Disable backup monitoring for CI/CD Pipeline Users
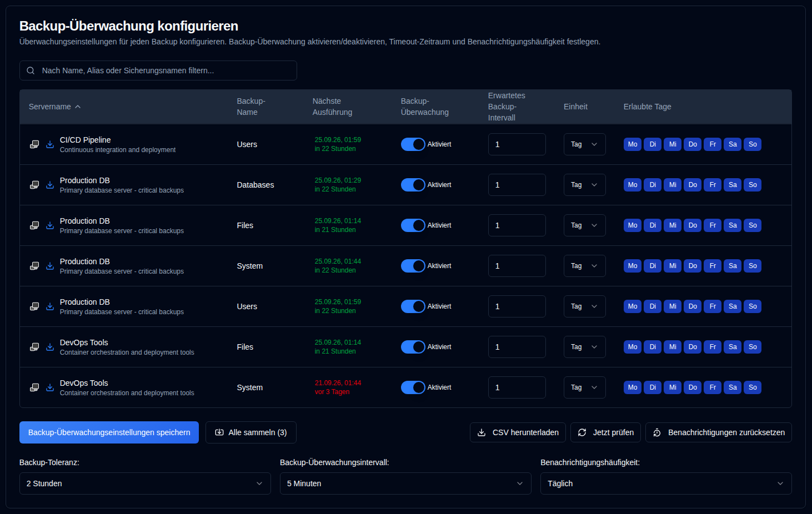Screen dimensions: 812x514 pos(413,144)
